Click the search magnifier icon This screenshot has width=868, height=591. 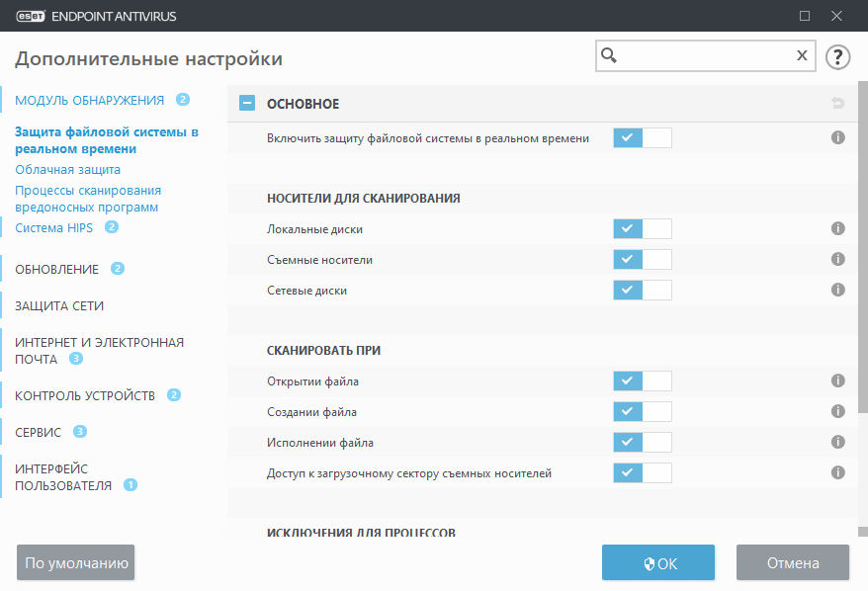[x=609, y=55]
